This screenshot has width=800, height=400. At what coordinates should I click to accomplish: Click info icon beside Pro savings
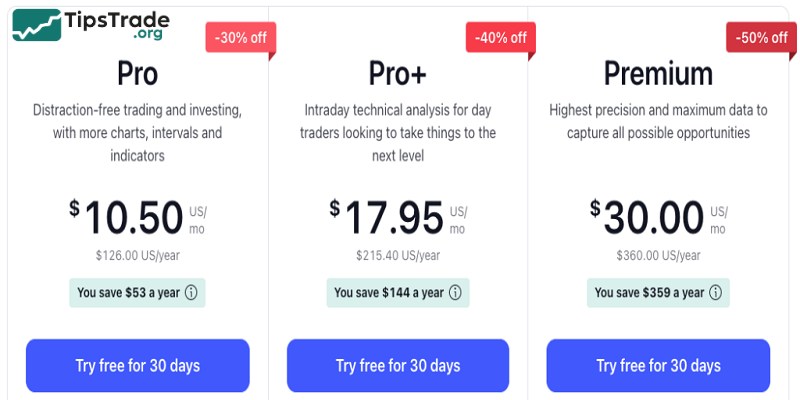[191, 293]
